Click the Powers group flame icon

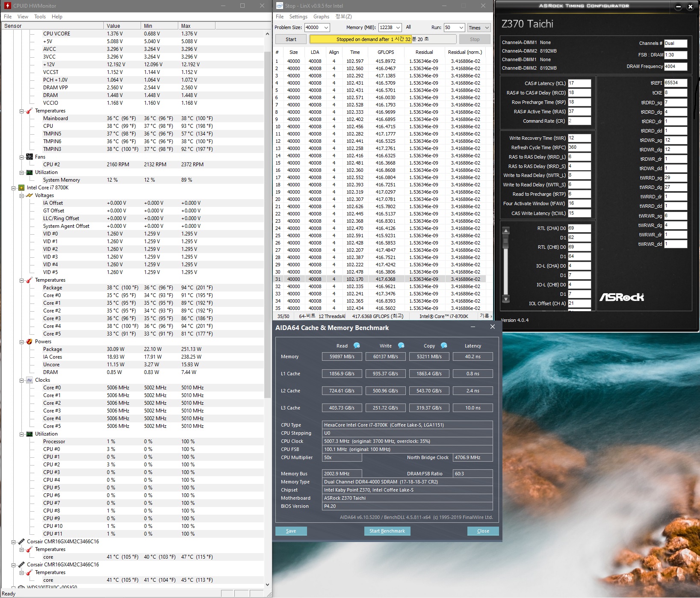30,342
